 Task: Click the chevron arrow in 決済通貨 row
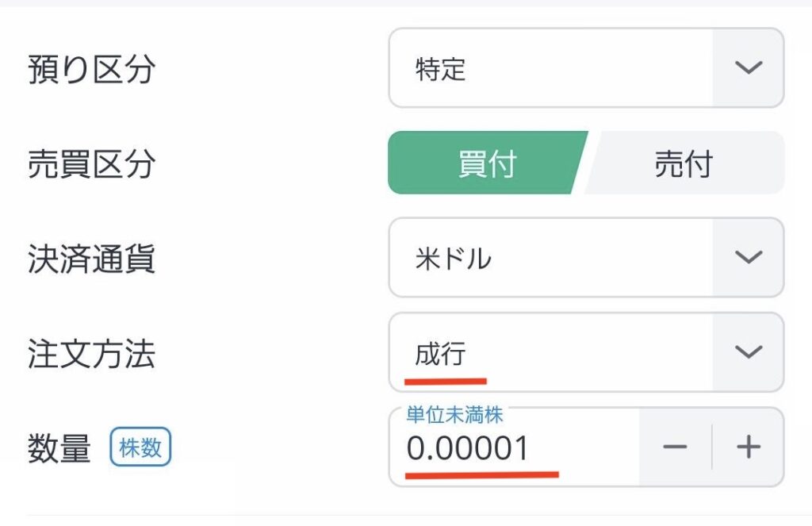[748, 257]
